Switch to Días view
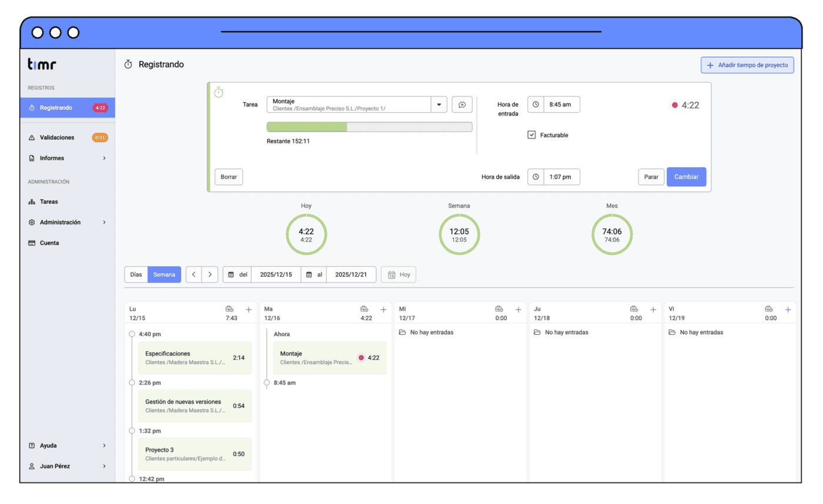The width and height of the screenshot is (823, 504). (136, 274)
